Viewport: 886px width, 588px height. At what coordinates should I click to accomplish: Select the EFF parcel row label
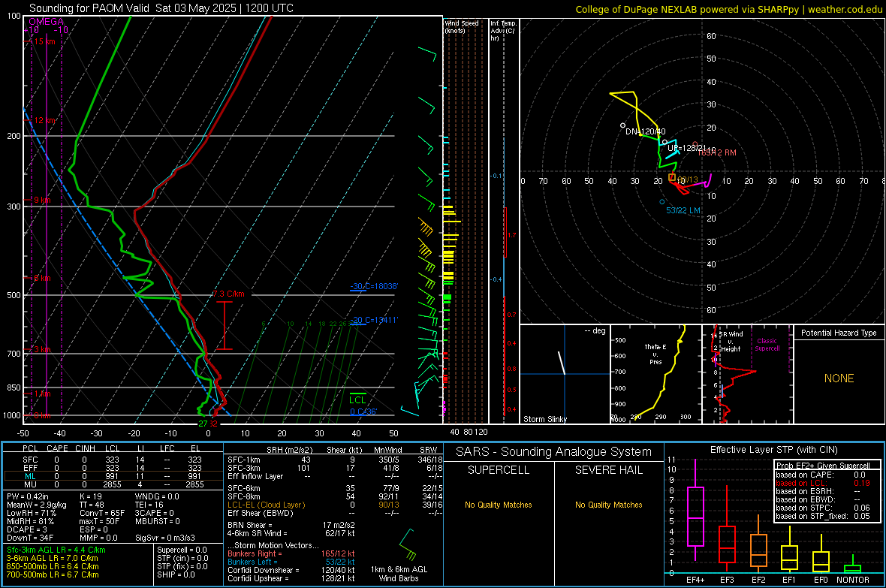coord(30,468)
